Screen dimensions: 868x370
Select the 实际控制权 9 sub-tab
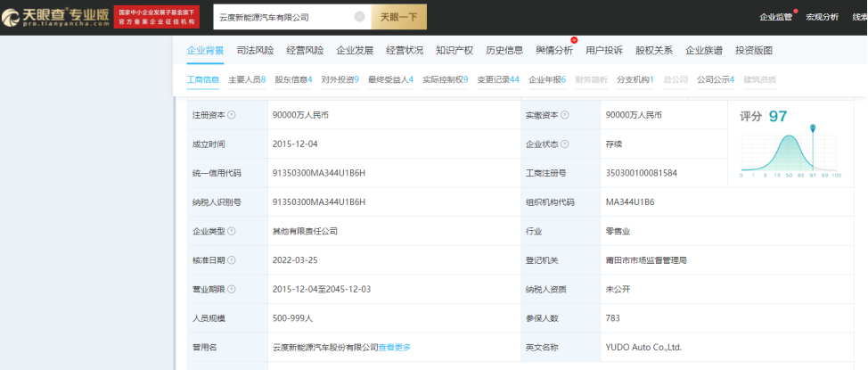[446, 79]
